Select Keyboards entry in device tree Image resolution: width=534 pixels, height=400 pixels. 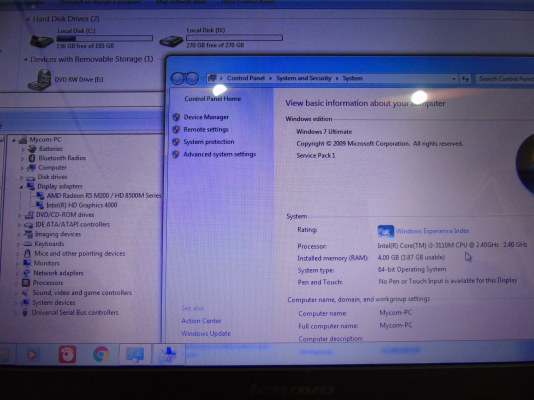(x=49, y=244)
